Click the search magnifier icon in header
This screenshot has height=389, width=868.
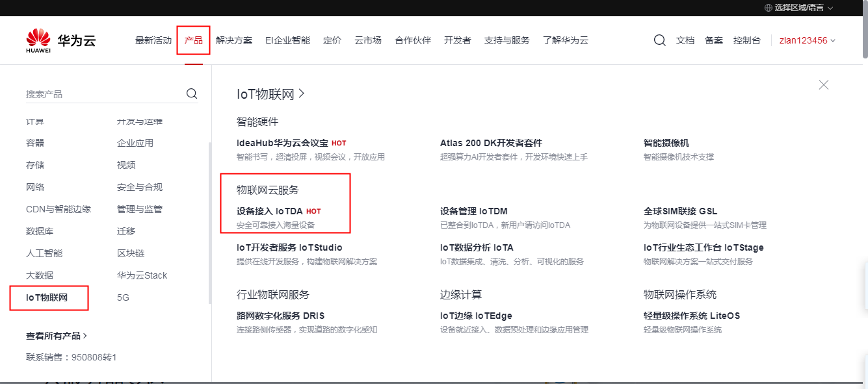[x=659, y=40]
